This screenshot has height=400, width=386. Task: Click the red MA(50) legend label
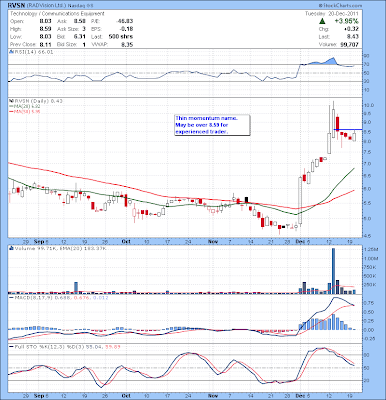click(x=23, y=112)
